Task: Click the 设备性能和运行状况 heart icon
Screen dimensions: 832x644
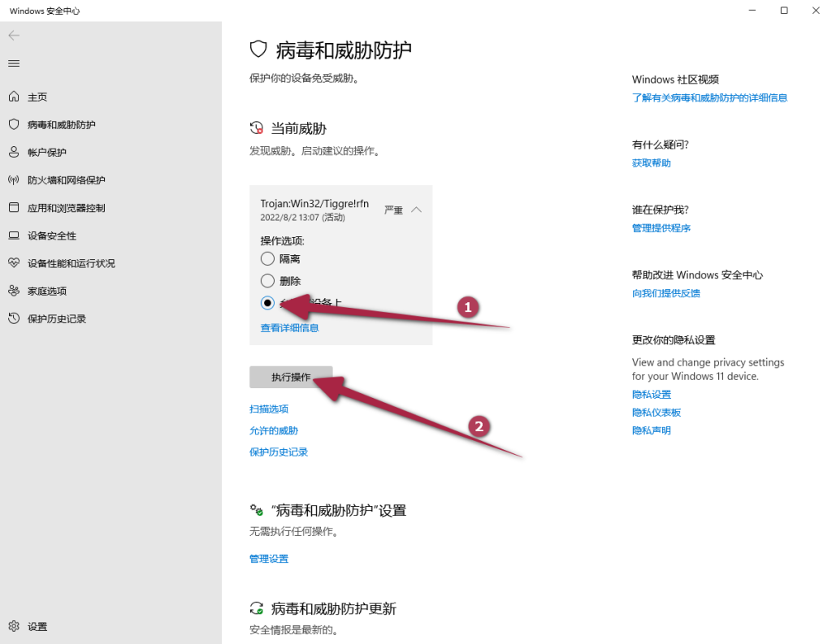Action: click(x=14, y=263)
